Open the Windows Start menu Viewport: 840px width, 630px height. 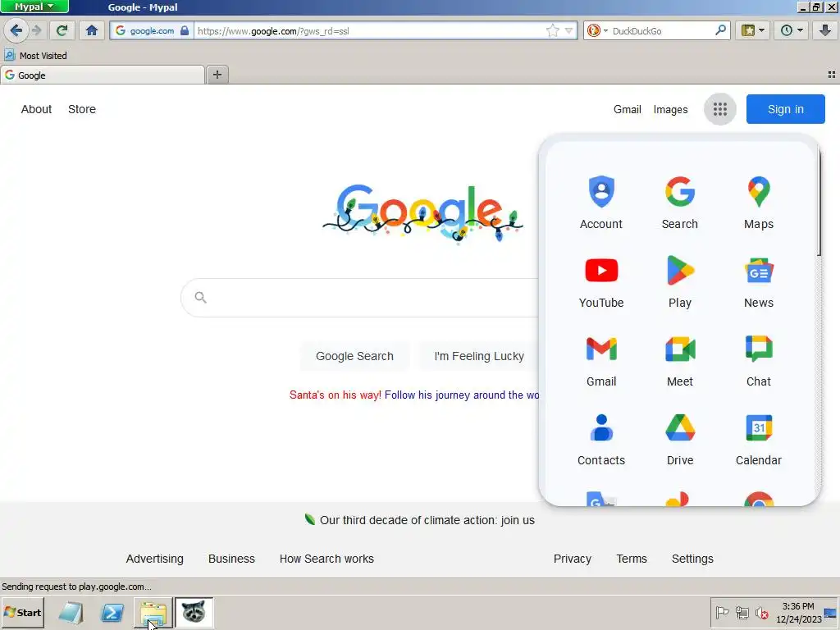tap(22, 612)
